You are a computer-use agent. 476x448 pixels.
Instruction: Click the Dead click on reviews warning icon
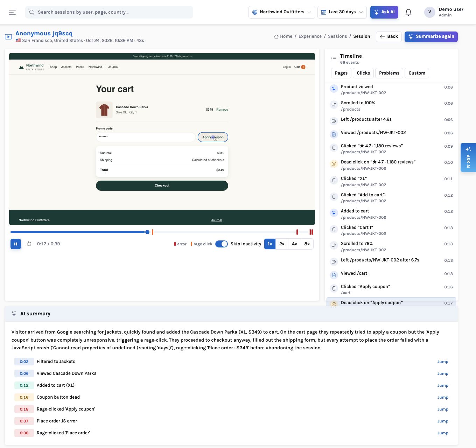tap(334, 164)
